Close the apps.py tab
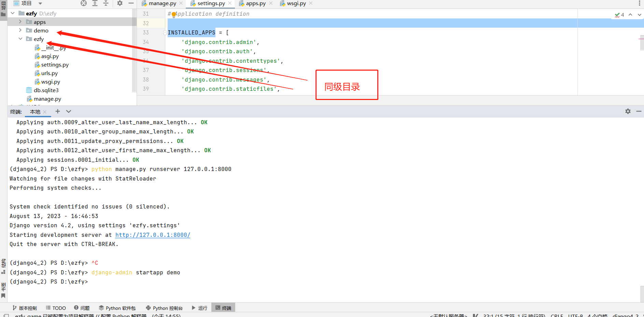644x317 pixels. click(271, 3)
